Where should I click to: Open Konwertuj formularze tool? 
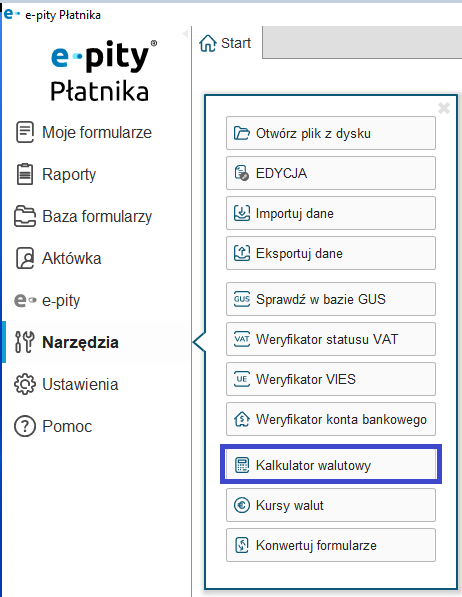click(x=331, y=545)
